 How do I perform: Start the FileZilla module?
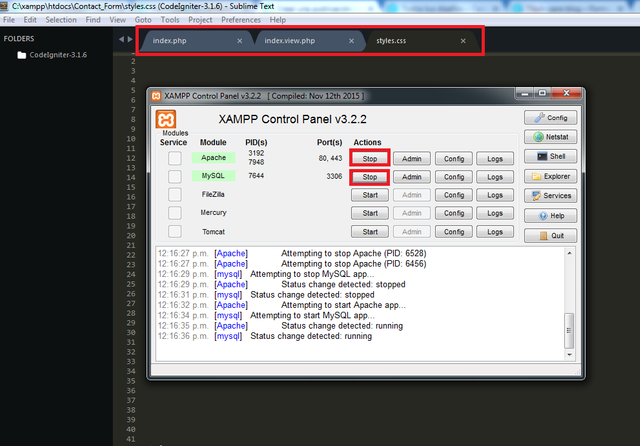(x=370, y=195)
